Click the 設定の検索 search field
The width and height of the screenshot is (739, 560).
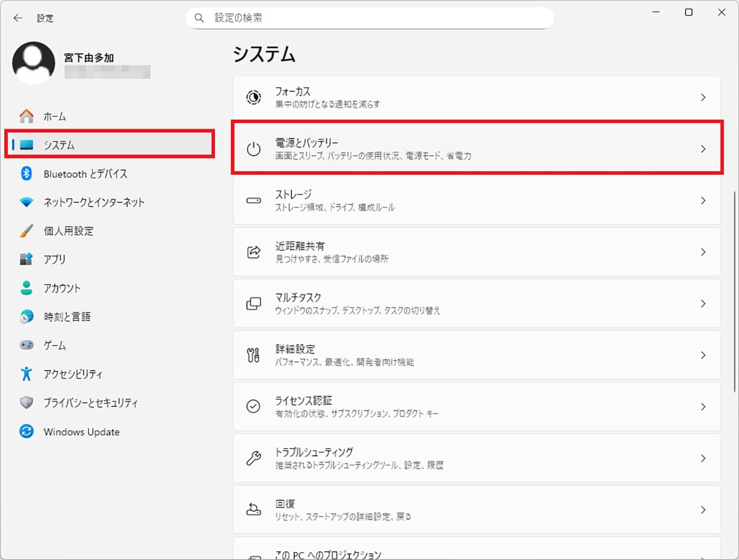(x=369, y=18)
